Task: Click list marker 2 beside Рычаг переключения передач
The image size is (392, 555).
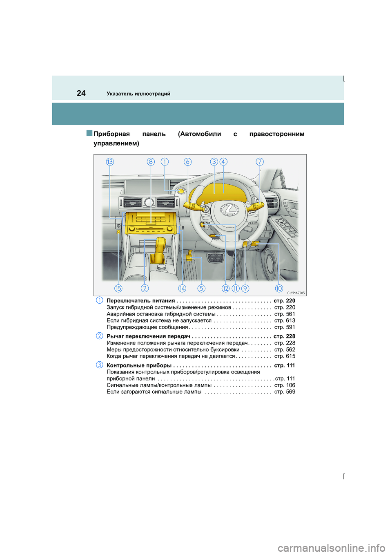Action: [100, 336]
